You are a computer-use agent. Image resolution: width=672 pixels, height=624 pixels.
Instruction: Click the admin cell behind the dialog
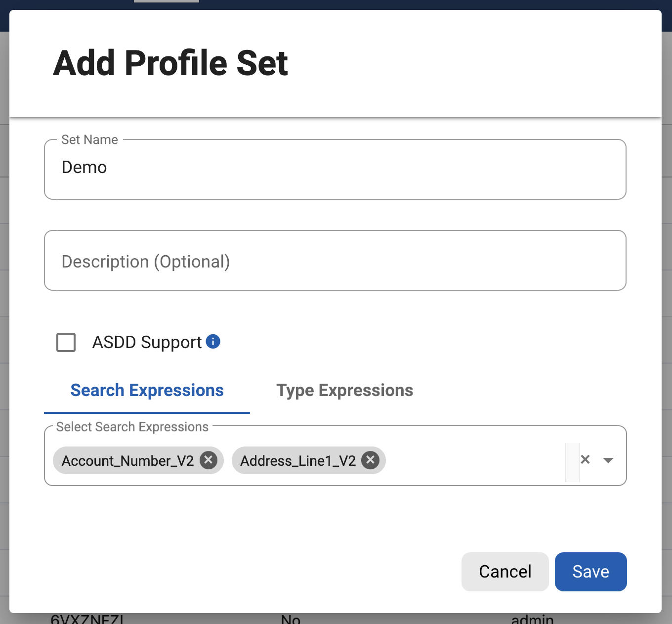point(532,619)
